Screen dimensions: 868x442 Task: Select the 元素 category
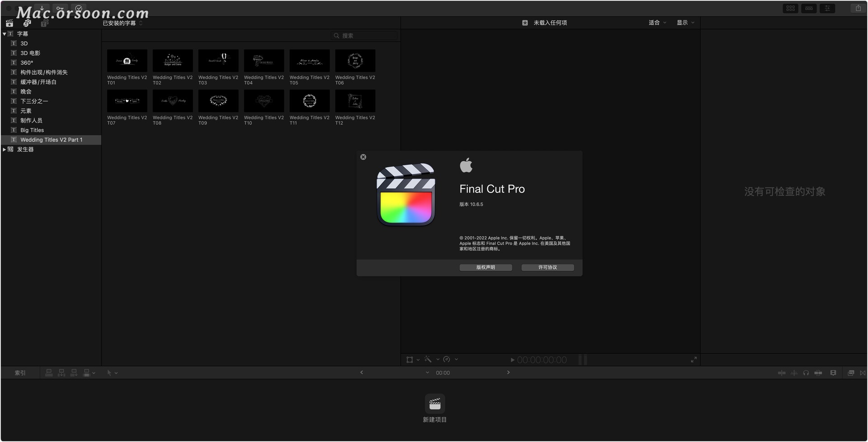51,111
